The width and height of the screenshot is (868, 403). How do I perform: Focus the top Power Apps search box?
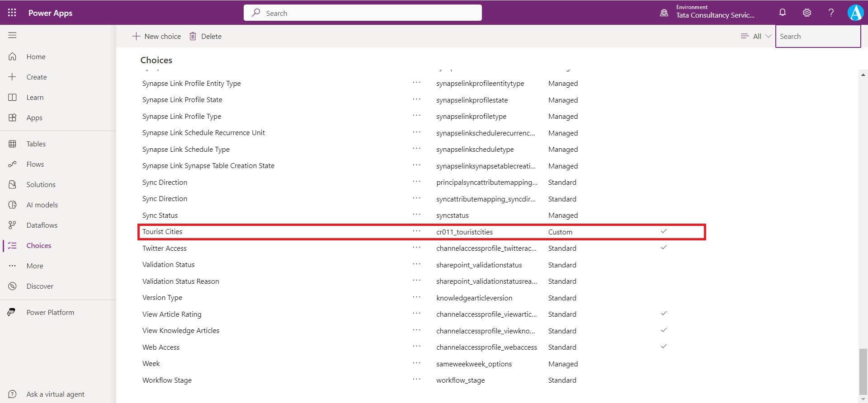click(363, 13)
